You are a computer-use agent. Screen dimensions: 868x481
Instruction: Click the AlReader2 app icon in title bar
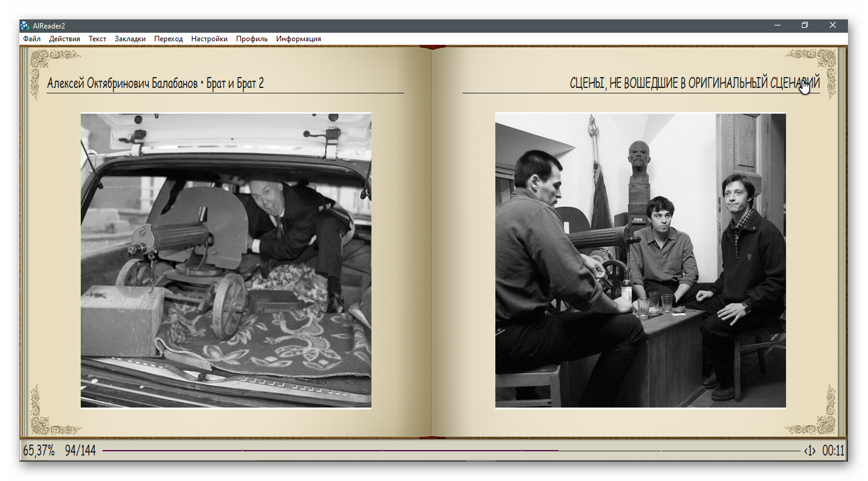25,25
